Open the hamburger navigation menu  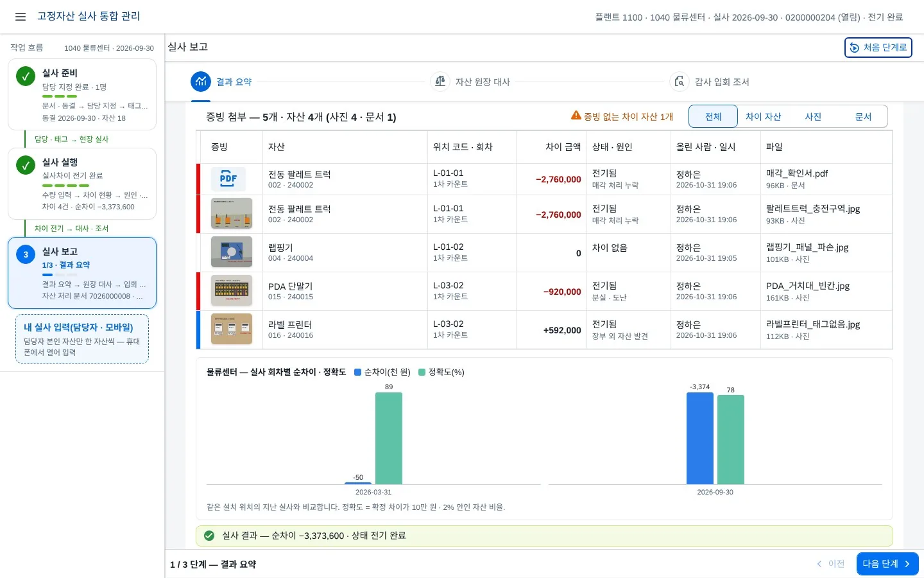pyautogui.click(x=21, y=17)
